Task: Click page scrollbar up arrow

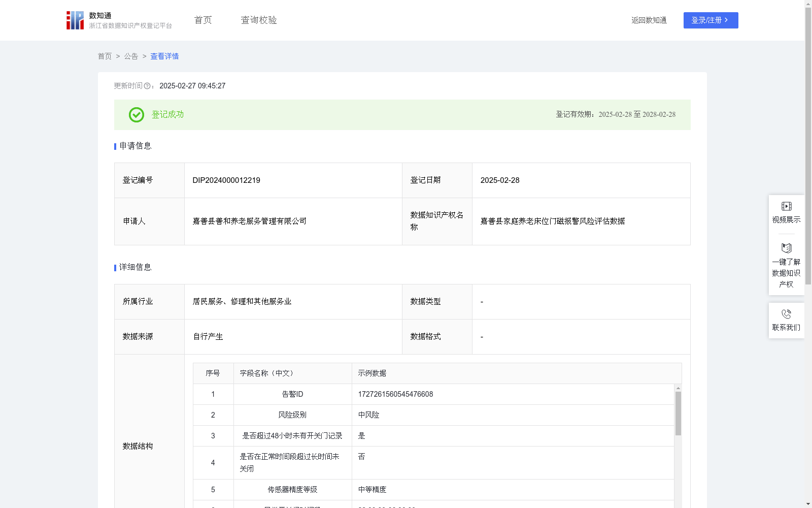Action: coord(808,4)
